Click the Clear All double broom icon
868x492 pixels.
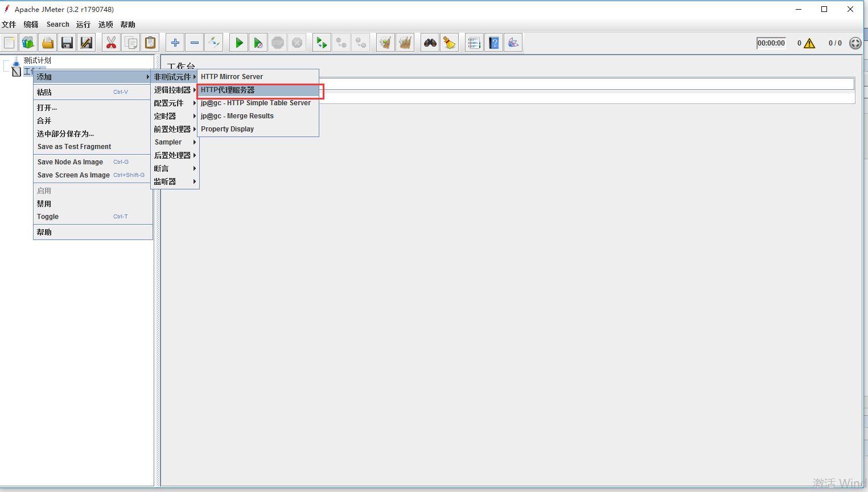(405, 43)
